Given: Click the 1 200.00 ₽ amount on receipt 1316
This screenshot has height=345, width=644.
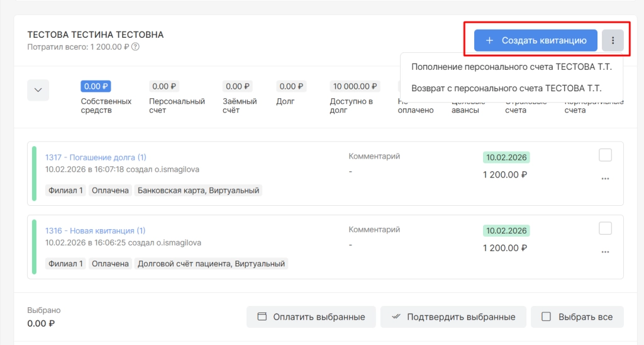Looking at the screenshot, I should click(505, 248).
